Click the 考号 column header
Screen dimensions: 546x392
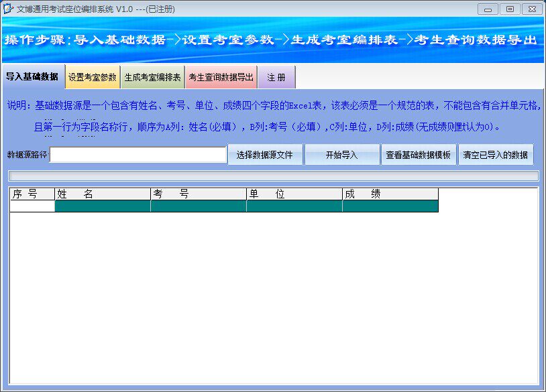point(199,194)
